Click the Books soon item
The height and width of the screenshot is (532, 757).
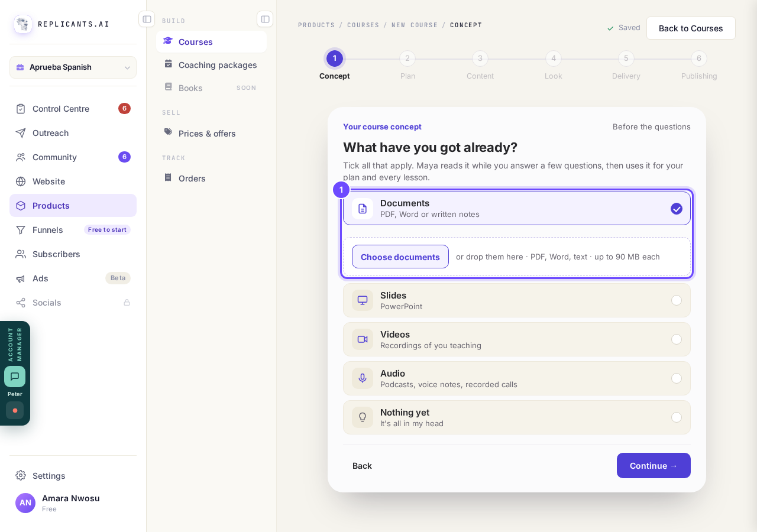211,88
